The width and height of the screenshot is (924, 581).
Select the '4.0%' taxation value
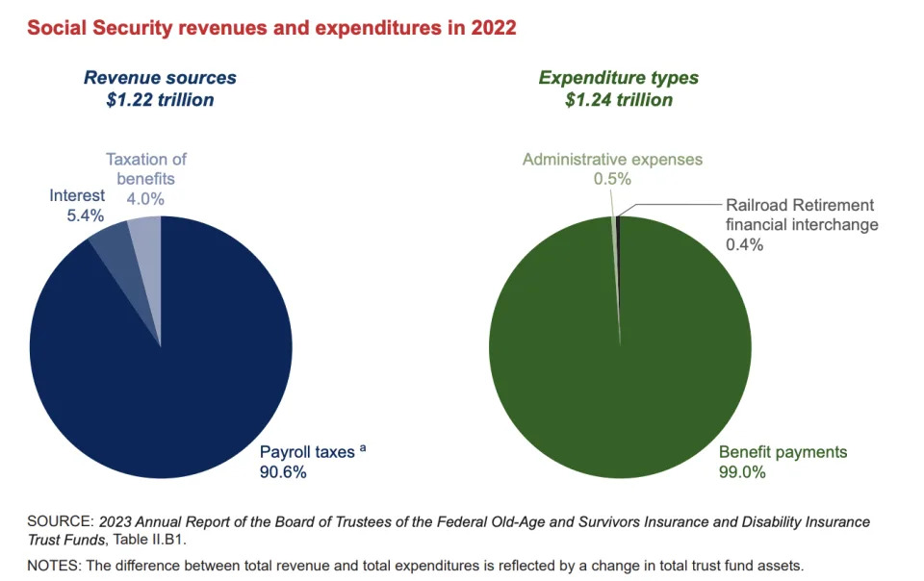point(145,199)
